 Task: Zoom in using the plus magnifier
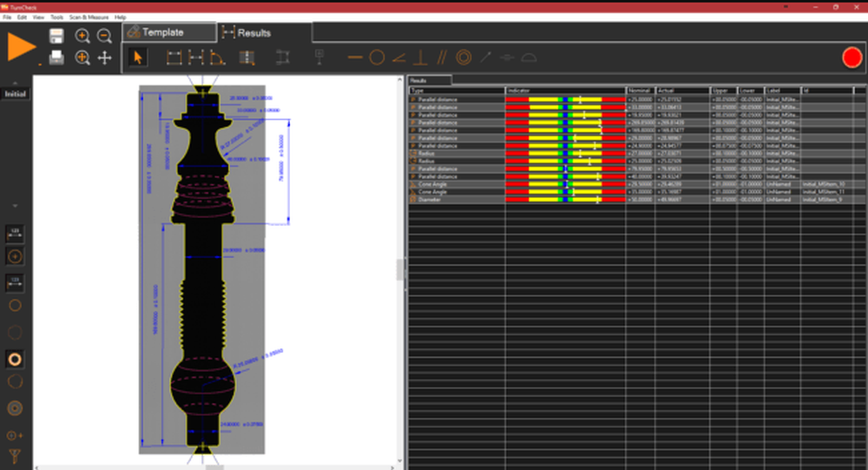click(x=82, y=36)
